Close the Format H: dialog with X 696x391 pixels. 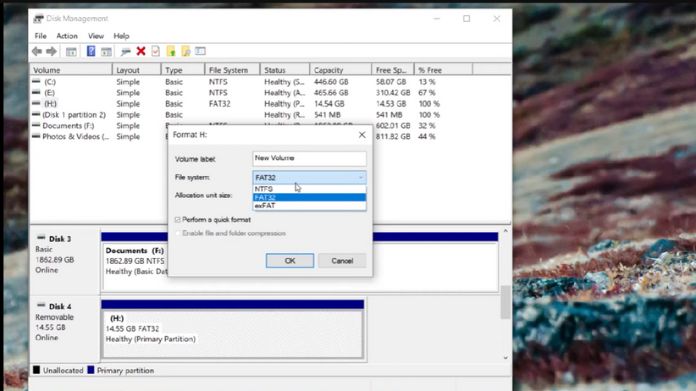[362, 134]
